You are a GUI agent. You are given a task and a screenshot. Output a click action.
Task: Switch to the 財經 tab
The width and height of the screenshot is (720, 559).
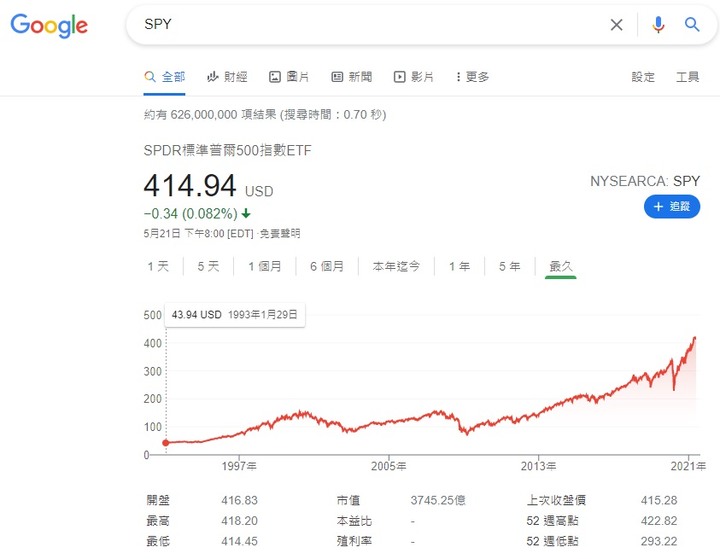[x=227, y=77]
